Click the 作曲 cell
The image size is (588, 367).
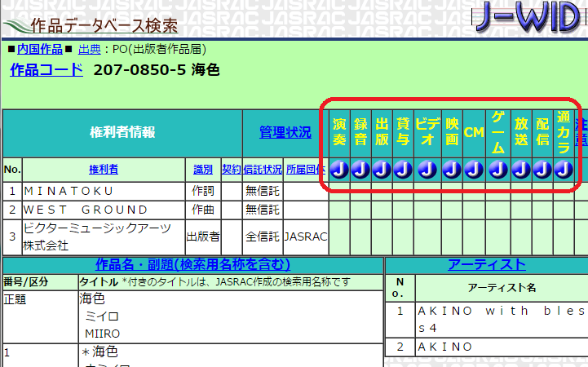pyautogui.click(x=203, y=210)
